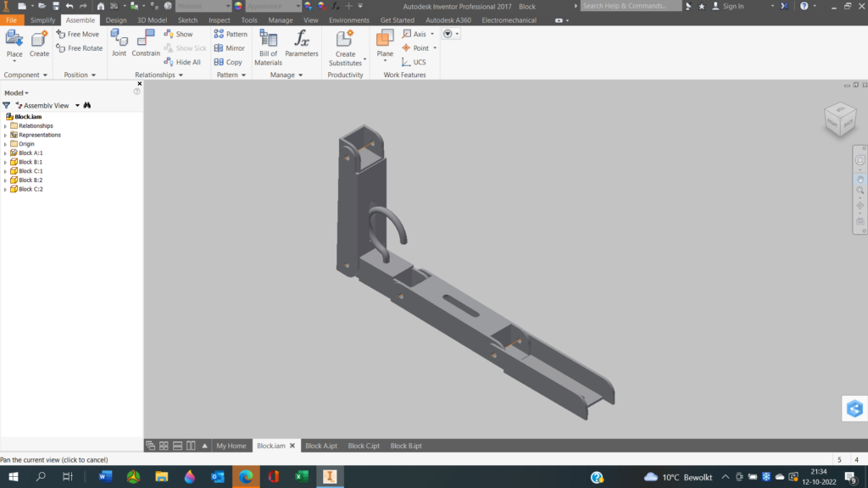Screen dimensions: 868x488
Task: Click the Joint relationship tool
Action: pos(119,43)
